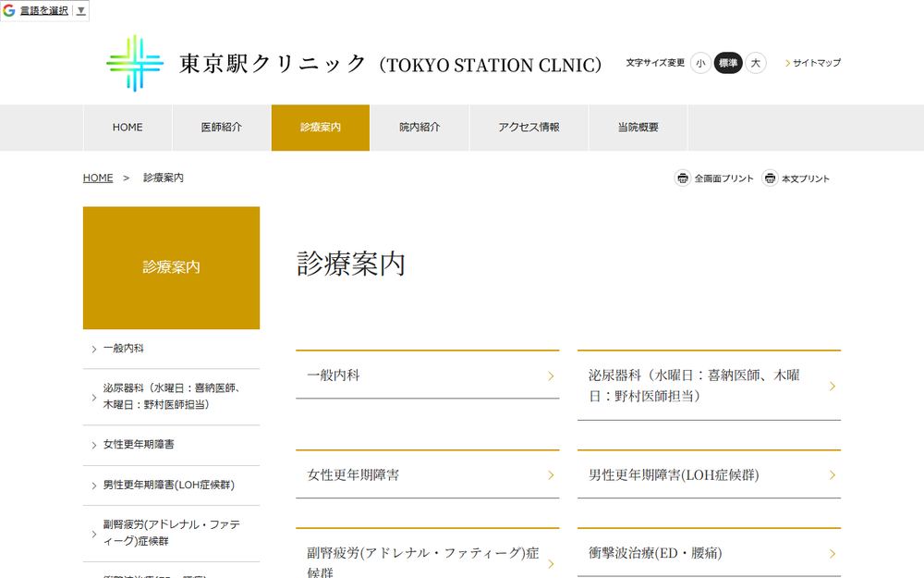The width and height of the screenshot is (924, 578).
Task: Select standard font size 標準
Action: click(728, 63)
